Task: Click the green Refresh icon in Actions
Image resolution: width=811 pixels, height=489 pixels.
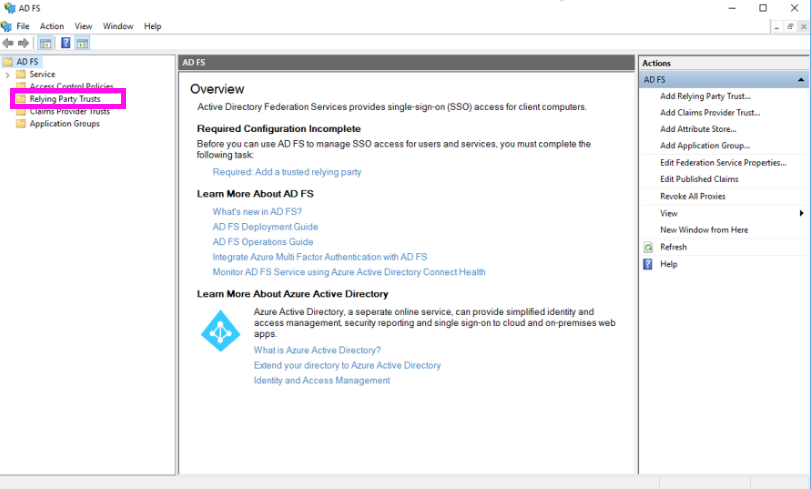Action: click(648, 247)
